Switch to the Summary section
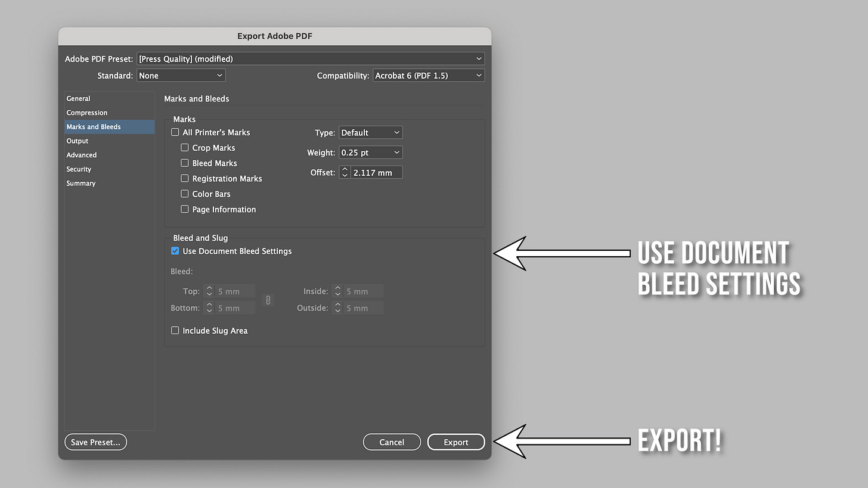This screenshot has width=868, height=488. click(x=110, y=184)
